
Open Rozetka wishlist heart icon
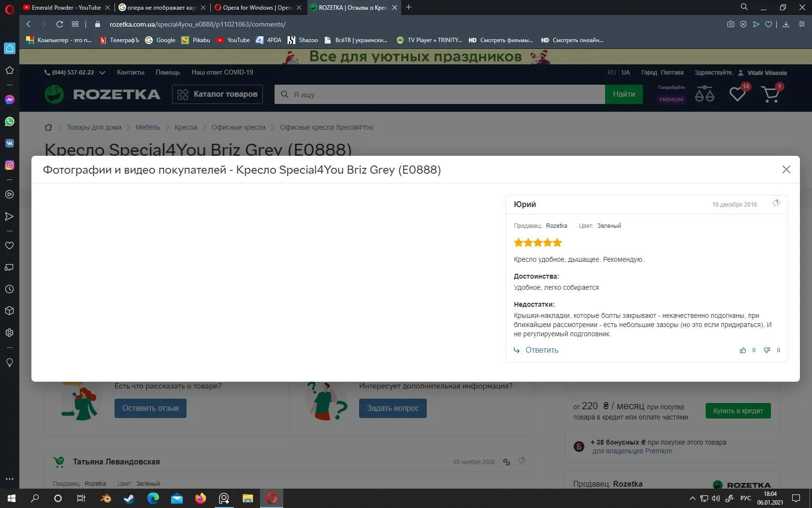pyautogui.click(x=738, y=94)
